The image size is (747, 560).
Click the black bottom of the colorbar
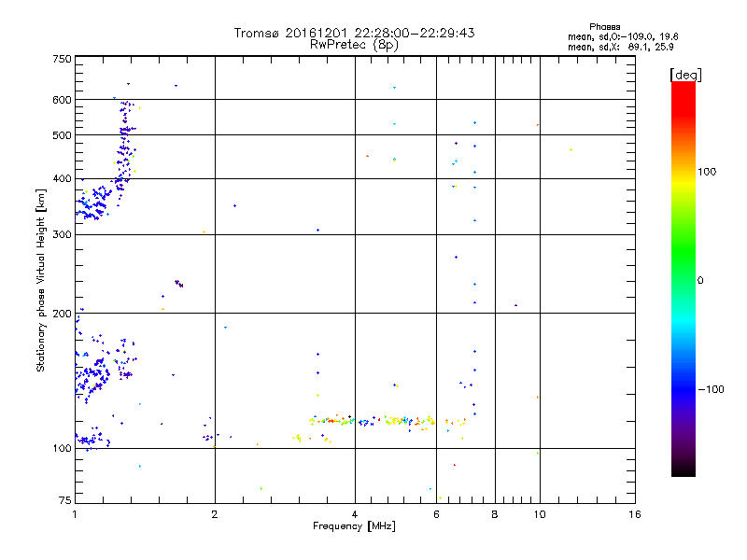pos(684,469)
